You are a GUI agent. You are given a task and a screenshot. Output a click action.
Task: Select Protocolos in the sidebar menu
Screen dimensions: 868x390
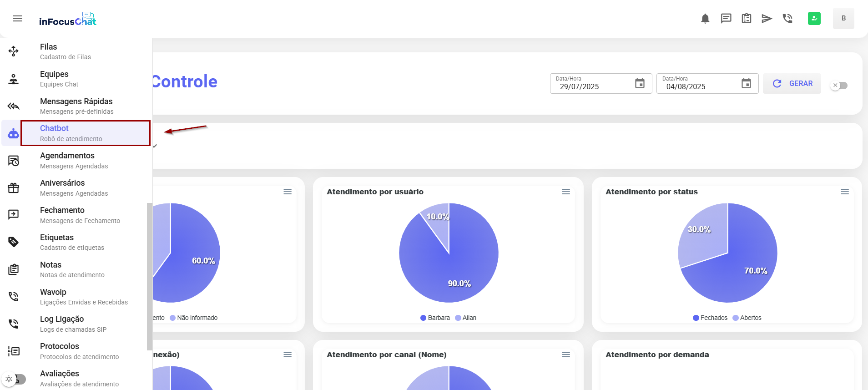tap(60, 351)
